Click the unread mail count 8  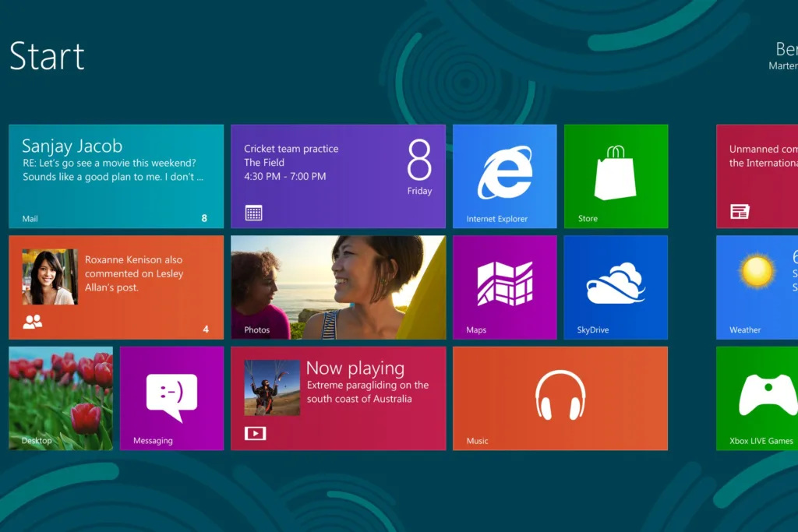point(204,218)
